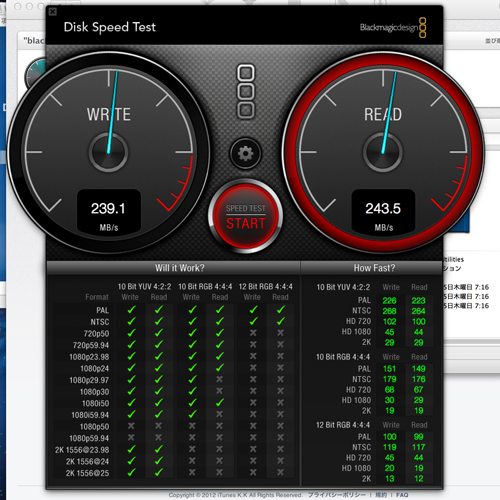Screen dimensions: 500x500
Task: Open the プライバシーポリシー link in background window
Action: point(336,495)
